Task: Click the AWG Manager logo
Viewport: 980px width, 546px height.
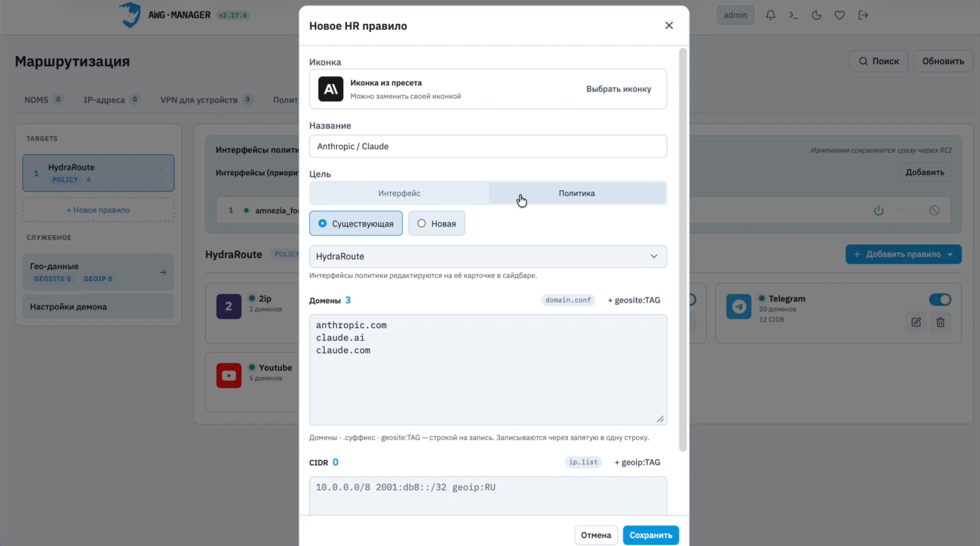Action: tap(130, 15)
